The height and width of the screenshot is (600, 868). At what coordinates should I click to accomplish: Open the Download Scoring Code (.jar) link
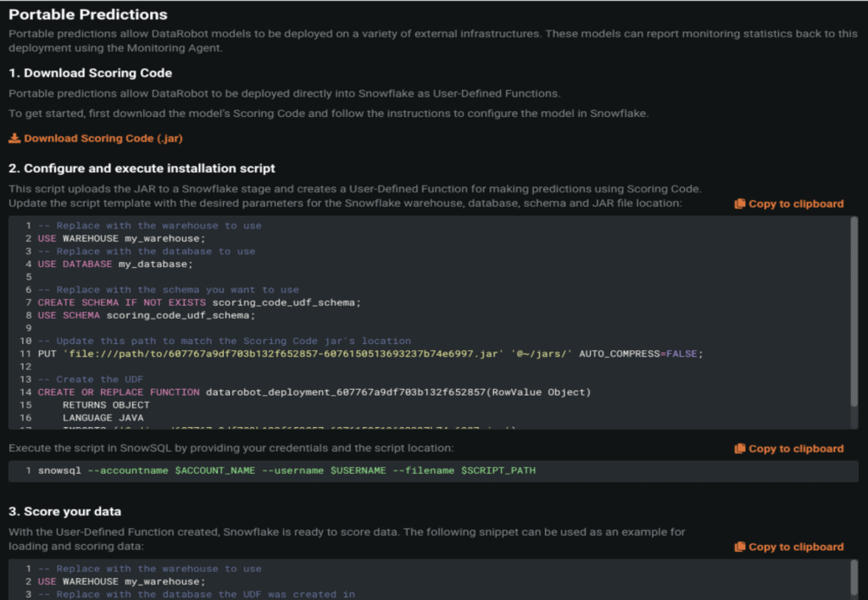(103, 138)
